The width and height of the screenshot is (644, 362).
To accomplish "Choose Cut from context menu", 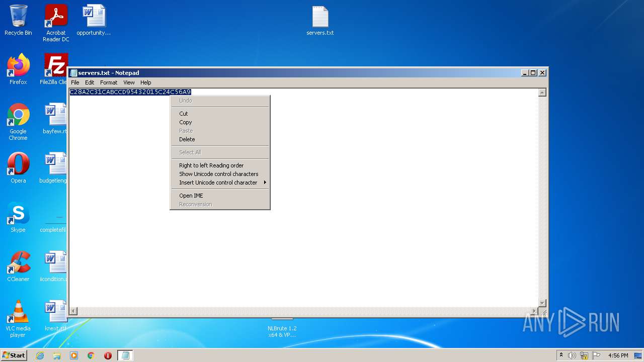I will click(x=220, y=114).
